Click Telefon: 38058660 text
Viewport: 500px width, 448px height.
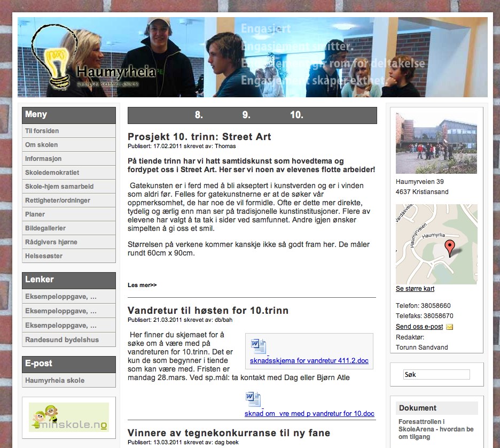coord(423,306)
